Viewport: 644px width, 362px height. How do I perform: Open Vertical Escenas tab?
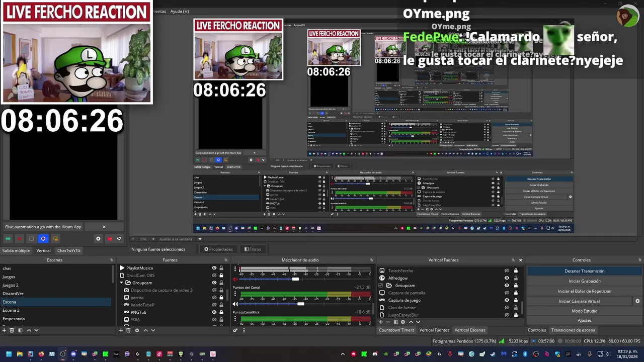point(470,330)
